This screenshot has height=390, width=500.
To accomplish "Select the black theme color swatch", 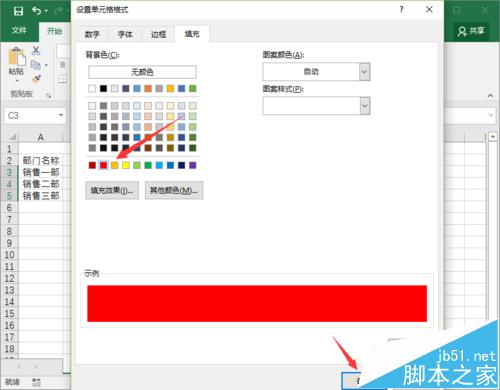I will 103,88.
